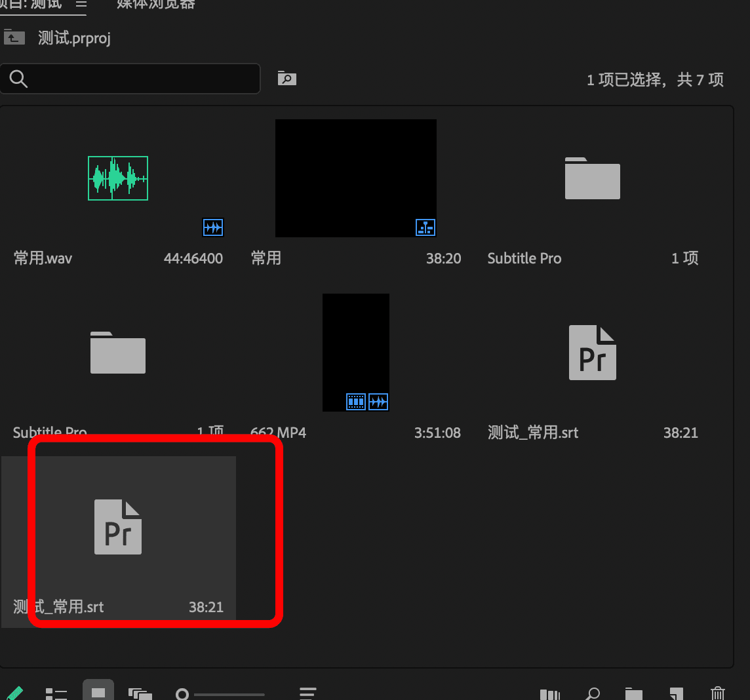Image resolution: width=750 pixels, height=700 pixels.
Task: Open Find using magnifier icon in footer
Action: point(592,693)
